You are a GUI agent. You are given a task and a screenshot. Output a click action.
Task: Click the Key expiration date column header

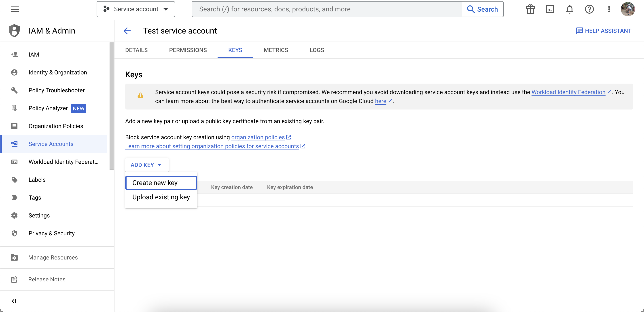point(290,187)
